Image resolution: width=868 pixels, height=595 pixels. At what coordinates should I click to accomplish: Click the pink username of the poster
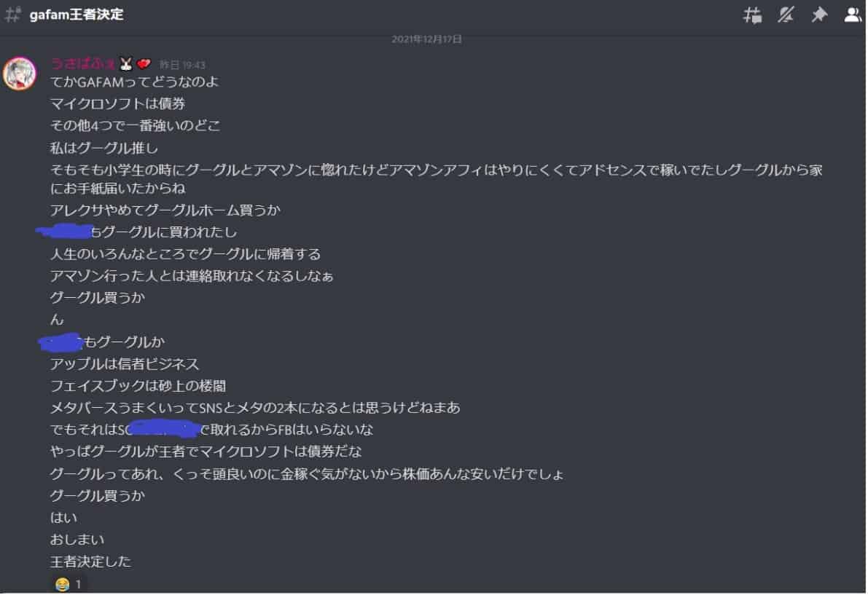82,64
